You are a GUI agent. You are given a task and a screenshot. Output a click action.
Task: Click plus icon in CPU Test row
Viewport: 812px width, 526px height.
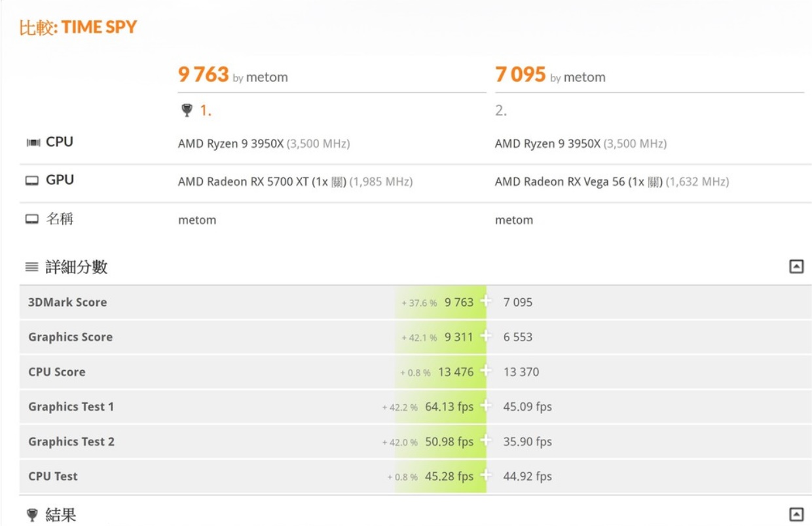point(485,476)
